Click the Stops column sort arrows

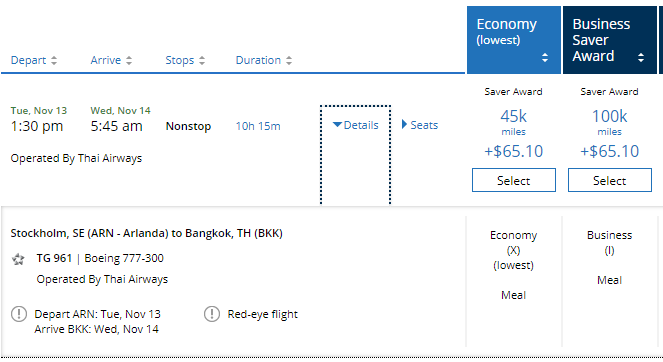click(x=202, y=60)
